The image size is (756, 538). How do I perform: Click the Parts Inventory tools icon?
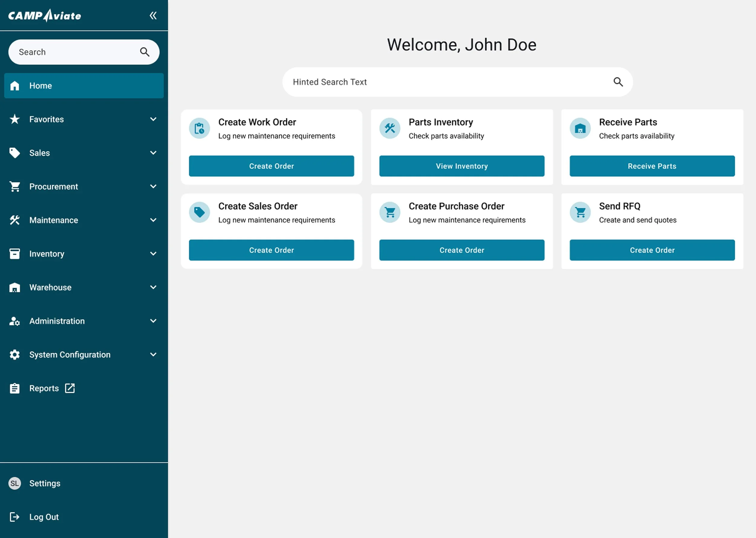(389, 128)
